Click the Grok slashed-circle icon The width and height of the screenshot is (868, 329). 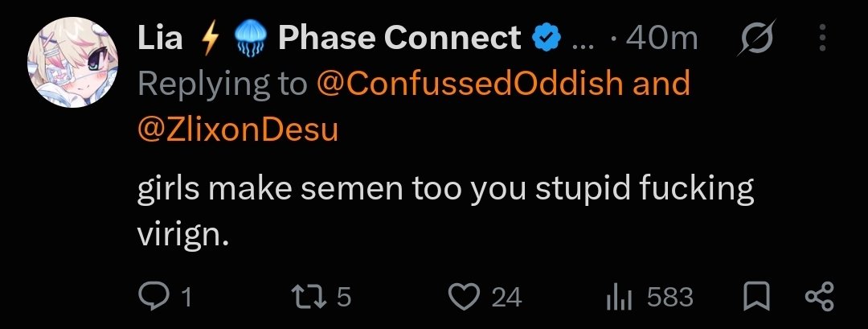[x=756, y=38]
